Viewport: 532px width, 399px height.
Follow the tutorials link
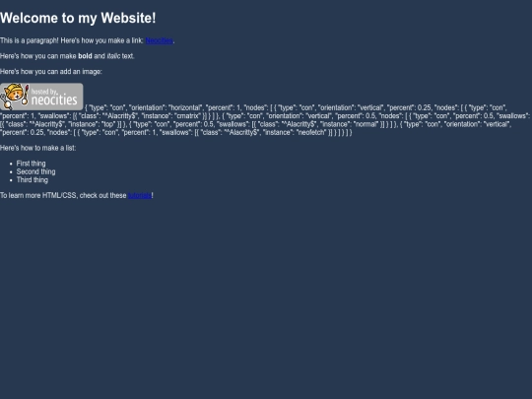coord(140,195)
